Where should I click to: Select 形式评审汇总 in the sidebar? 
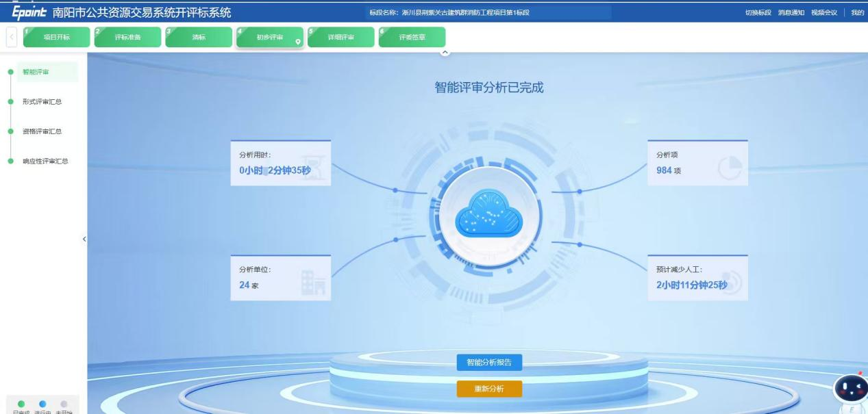click(42, 102)
